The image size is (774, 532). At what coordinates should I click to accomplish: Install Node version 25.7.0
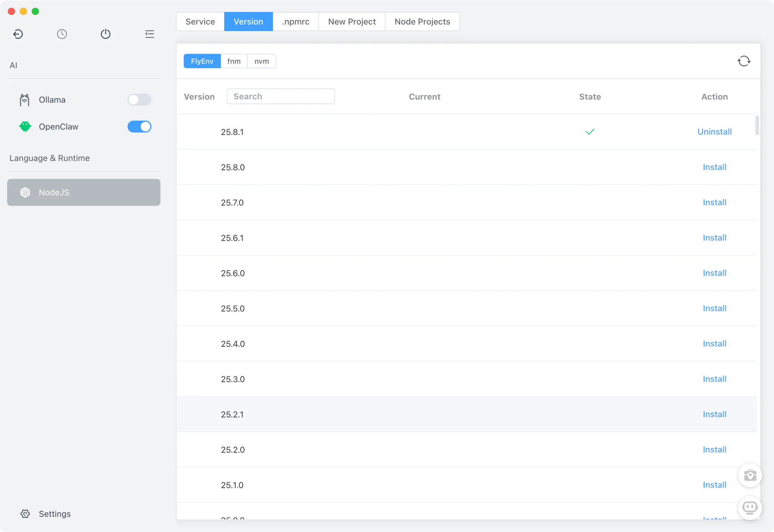click(x=714, y=203)
